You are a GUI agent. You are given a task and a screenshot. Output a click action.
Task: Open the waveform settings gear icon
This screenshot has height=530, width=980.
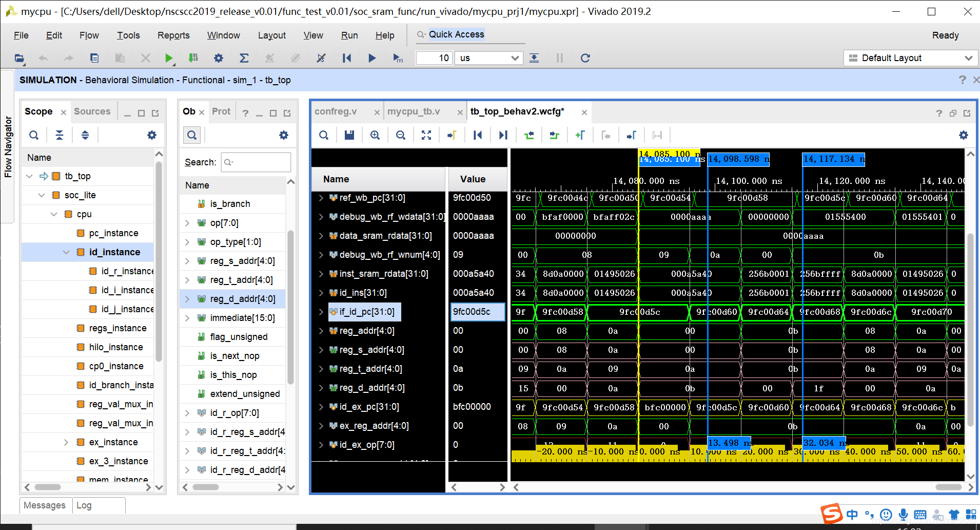tap(964, 135)
